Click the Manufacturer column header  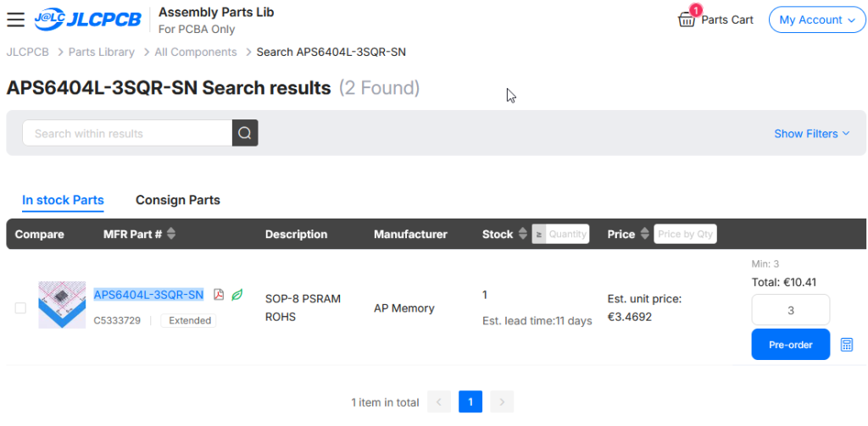[410, 234]
